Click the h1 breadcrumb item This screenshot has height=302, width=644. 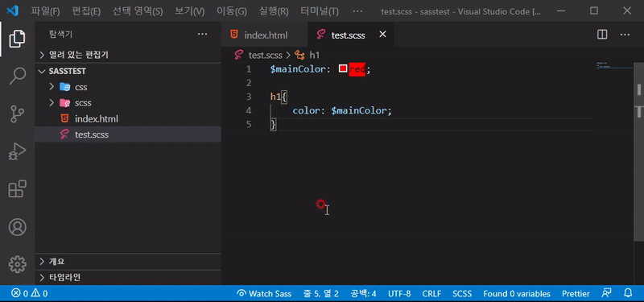pos(314,55)
